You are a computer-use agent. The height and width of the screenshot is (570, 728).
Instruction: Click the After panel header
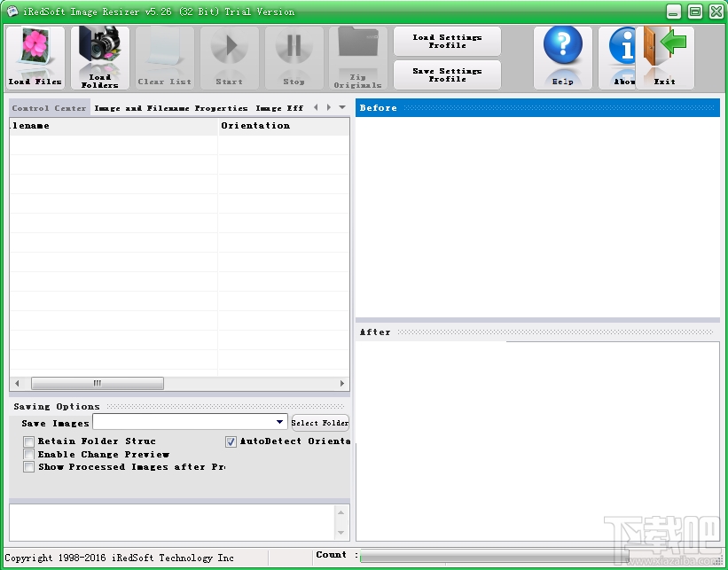pos(537,332)
